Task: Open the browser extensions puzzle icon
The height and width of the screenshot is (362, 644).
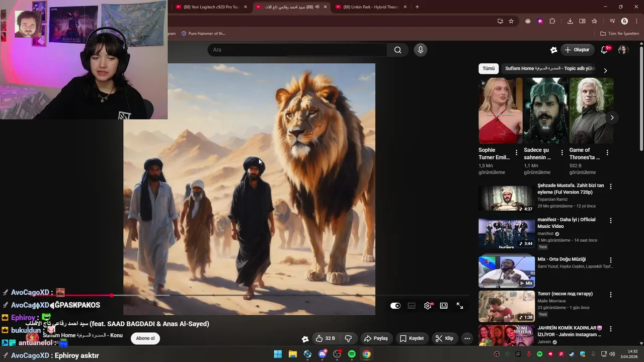Action: (x=552, y=21)
